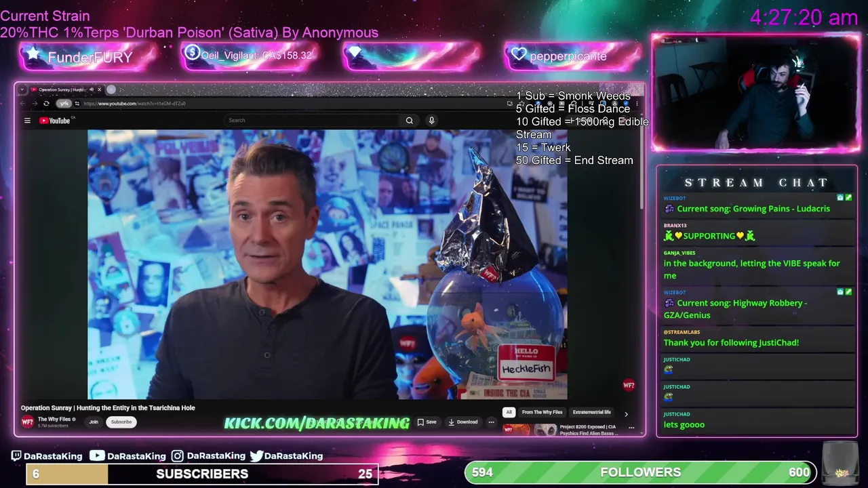Viewport: 868px width, 488px height.
Task: Click the KICK.COM/DARASTAKING banner text
Action: 317,424
